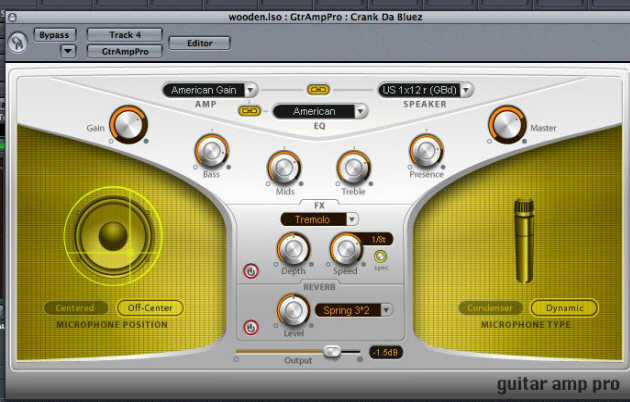The image size is (630, 402).
Task: Click the microphone position crosshair marker
Action: click(x=130, y=253)
